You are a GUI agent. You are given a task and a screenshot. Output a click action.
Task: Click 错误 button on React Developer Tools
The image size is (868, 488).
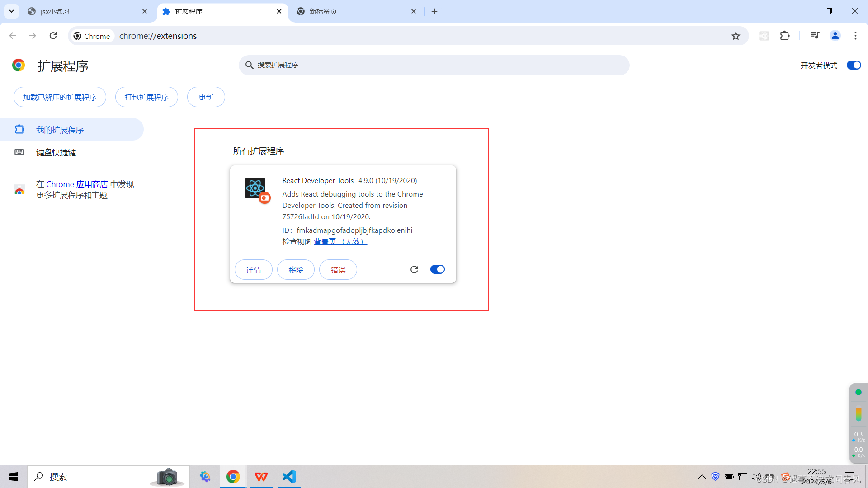[338, 269]
